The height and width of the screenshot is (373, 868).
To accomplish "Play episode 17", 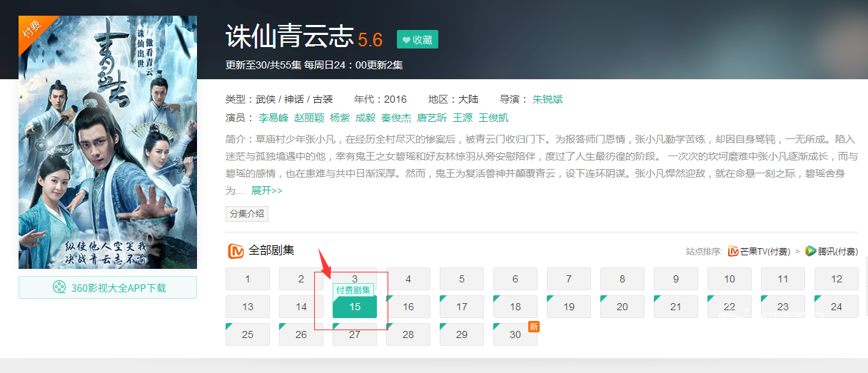I will (462, 307).
